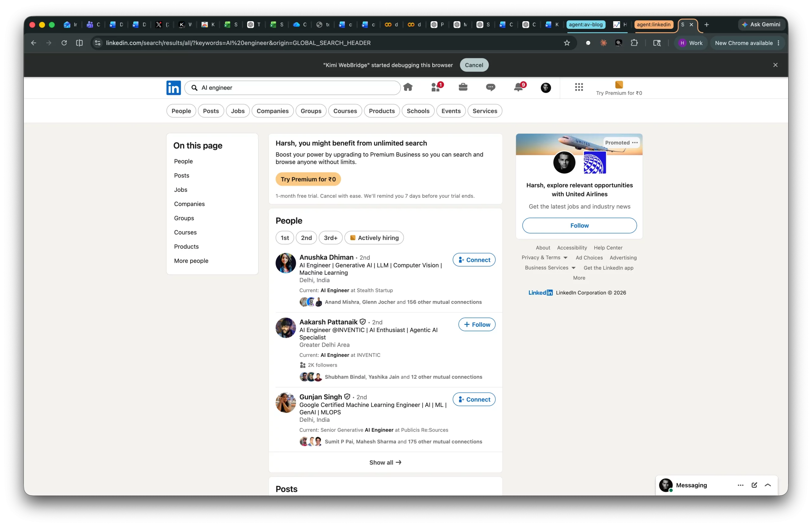
Task: Jump to Companies in On this page
Action: (x=189, y=204)
